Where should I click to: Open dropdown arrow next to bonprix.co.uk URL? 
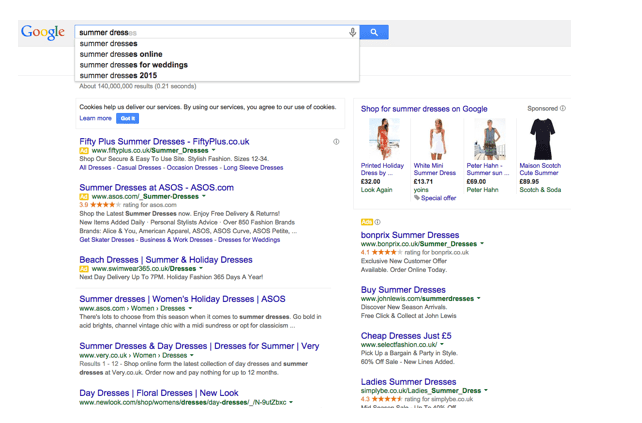pyautogui.click(x=482, y=244)
